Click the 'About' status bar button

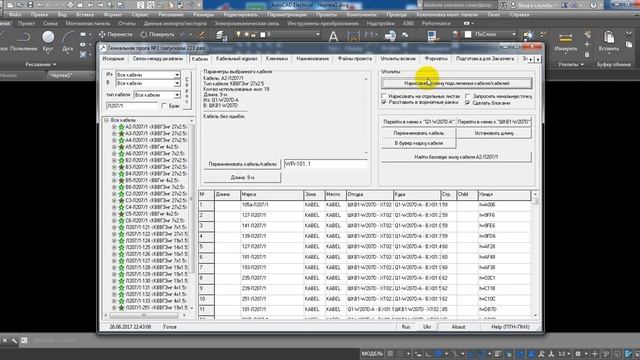(458, 327)
